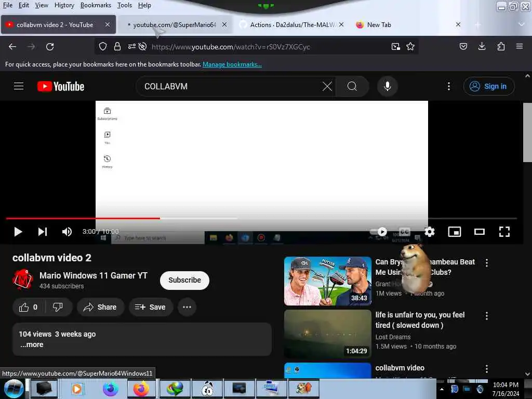Open Firefox application hamburger menu
The image size is (532, 399).
[x=519, y=46]
